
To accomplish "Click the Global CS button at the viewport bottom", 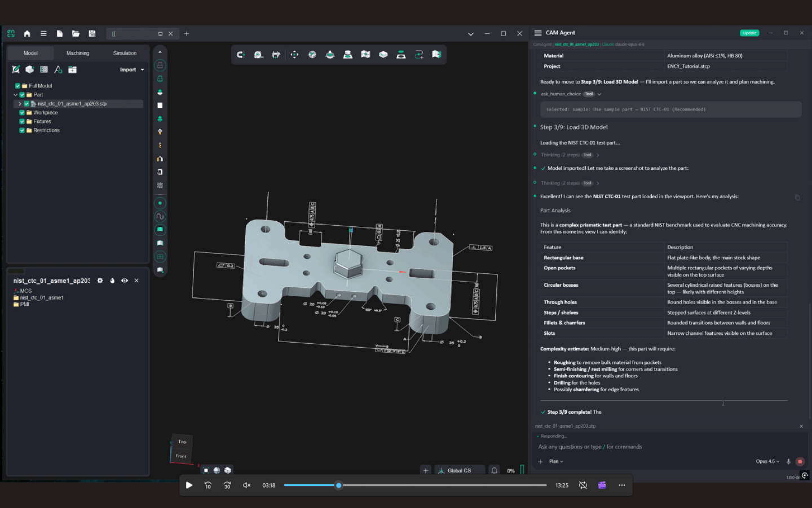I will pos(460,470).
